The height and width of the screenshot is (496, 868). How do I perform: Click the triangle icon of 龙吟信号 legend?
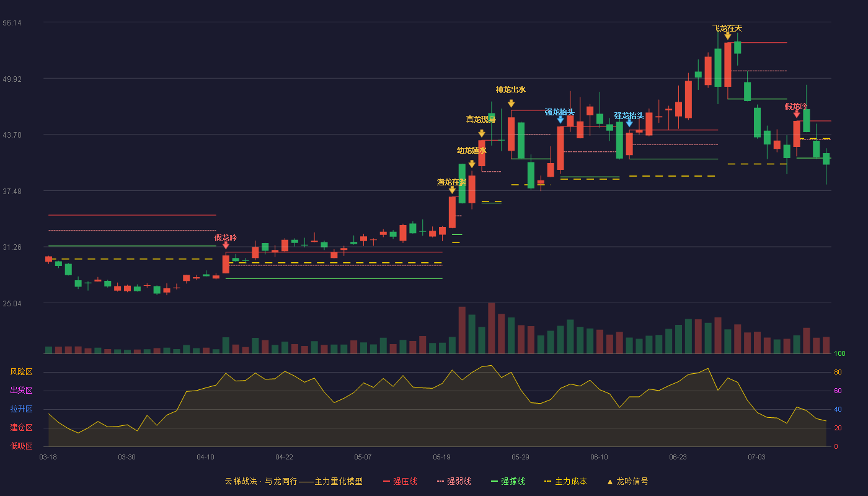(609, 481)
